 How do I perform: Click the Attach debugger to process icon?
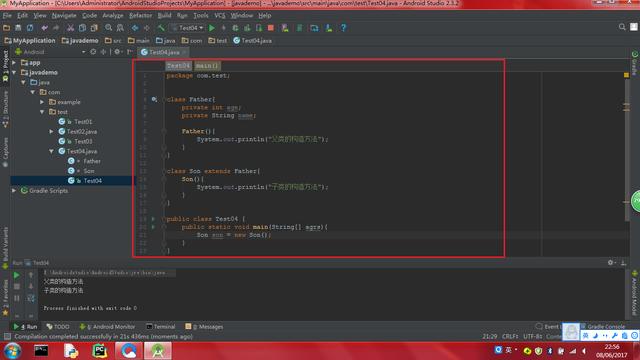259,28
